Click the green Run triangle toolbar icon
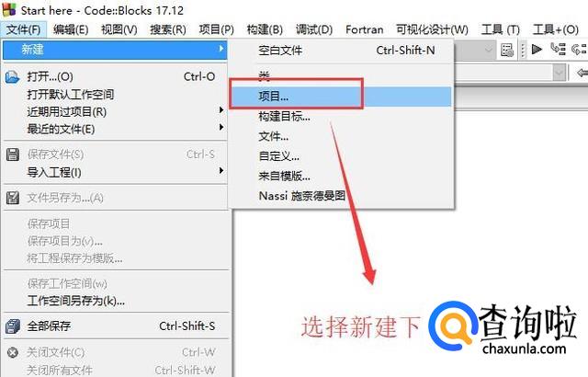The width and height of the screenshot is (588, 377). [537, 49]
